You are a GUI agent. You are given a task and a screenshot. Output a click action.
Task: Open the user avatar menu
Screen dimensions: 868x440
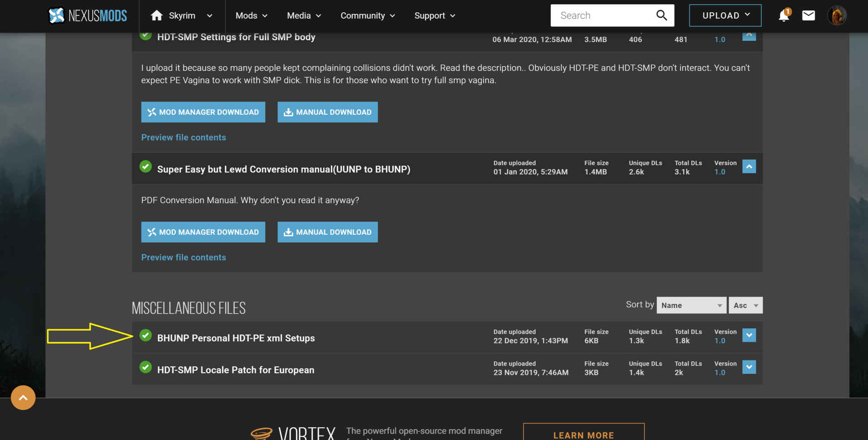pyautogui.click(x=837, y=15)
